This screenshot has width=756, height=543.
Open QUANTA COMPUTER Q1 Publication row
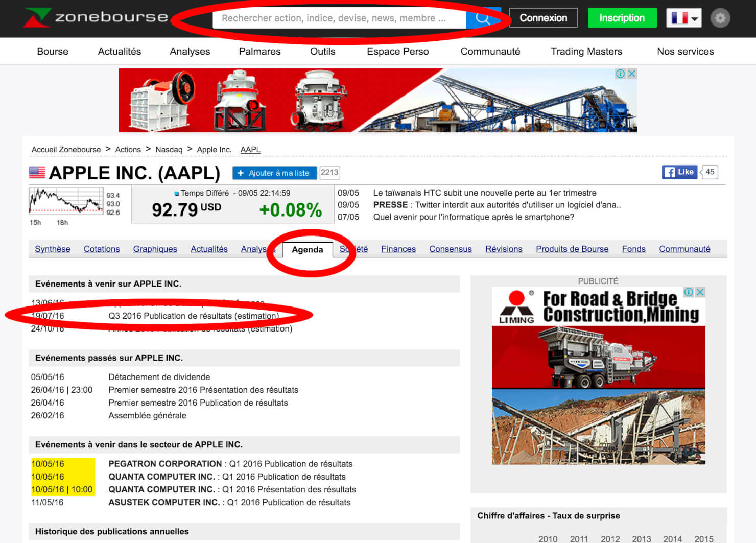click(227, 477)
